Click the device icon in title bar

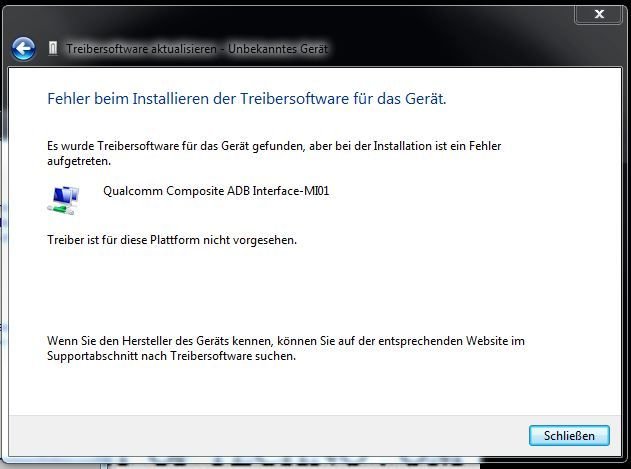point(53,48)
